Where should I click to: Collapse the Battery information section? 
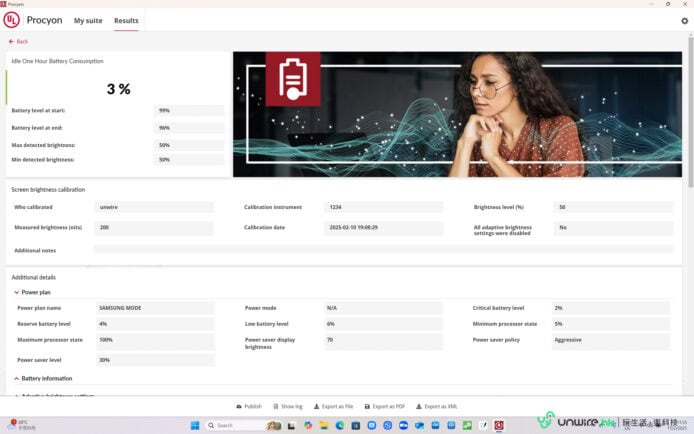(x=16, y=378)
